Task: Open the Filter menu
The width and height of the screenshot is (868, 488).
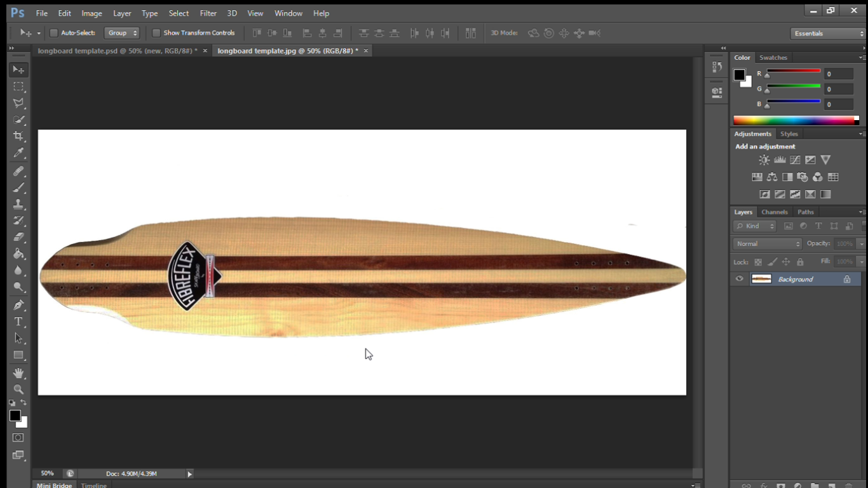Action: (208, 13)
